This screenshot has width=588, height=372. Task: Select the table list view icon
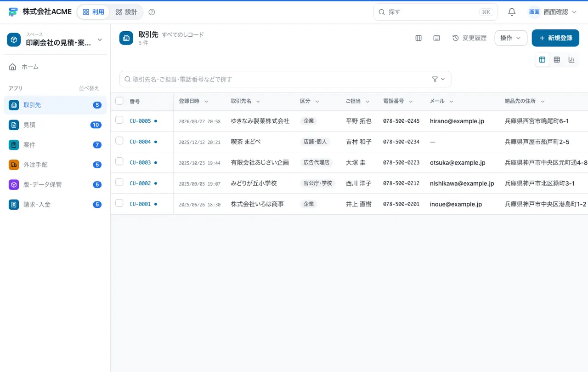coord(542,60)
